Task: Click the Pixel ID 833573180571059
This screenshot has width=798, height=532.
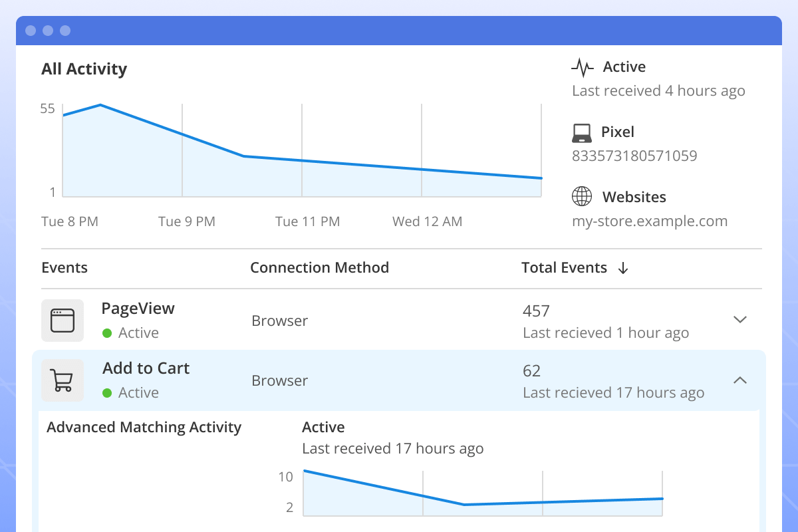Action: click(x=634, y=156)
